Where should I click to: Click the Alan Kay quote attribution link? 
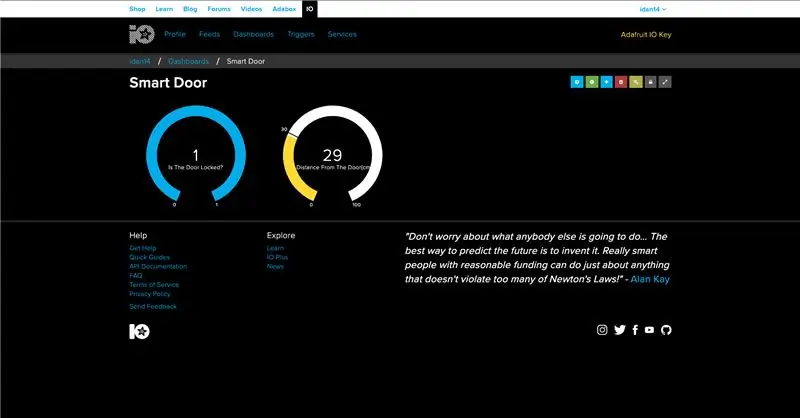coord(650,279)
